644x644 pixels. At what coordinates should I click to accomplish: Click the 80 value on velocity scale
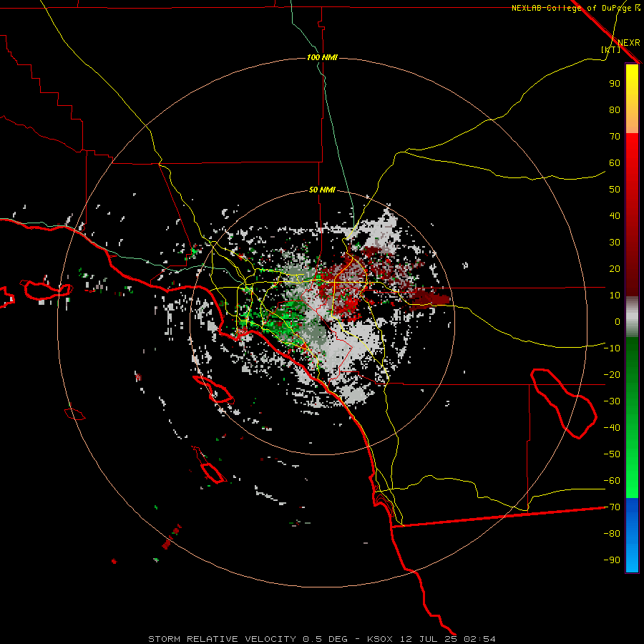(x=615, y=110)
